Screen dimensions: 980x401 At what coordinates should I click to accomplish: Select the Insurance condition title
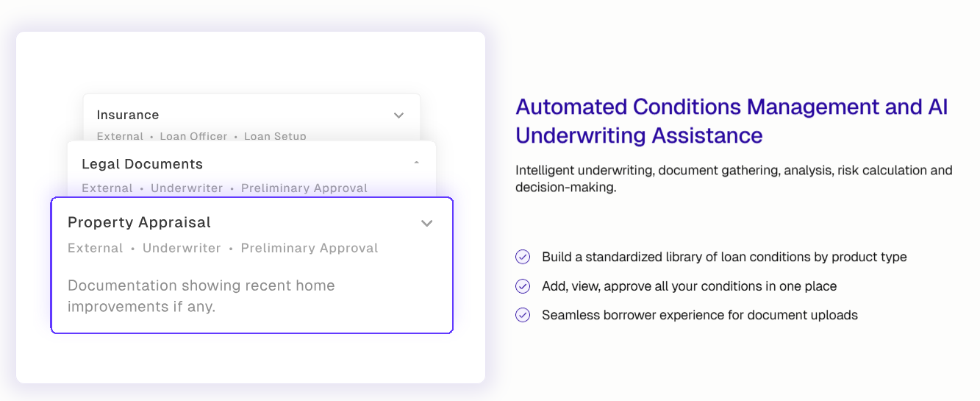pos(128,115)
